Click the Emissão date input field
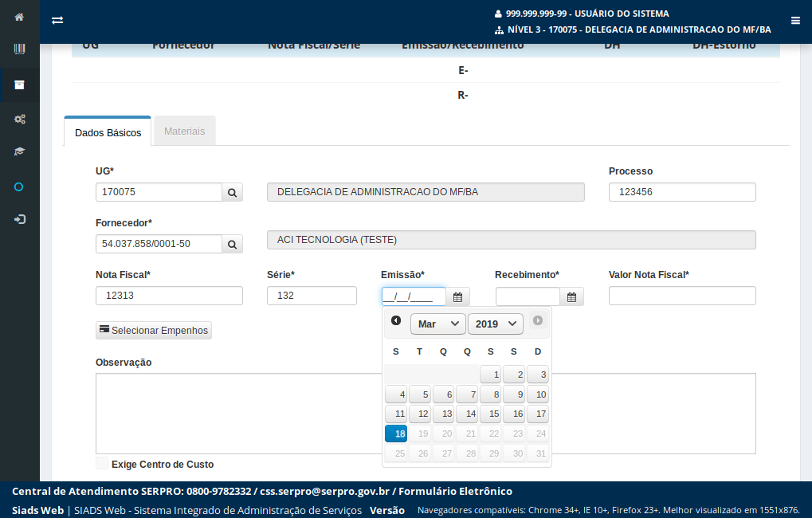The height and width of the screenshot is (518, 812). (x=414, y=296)
